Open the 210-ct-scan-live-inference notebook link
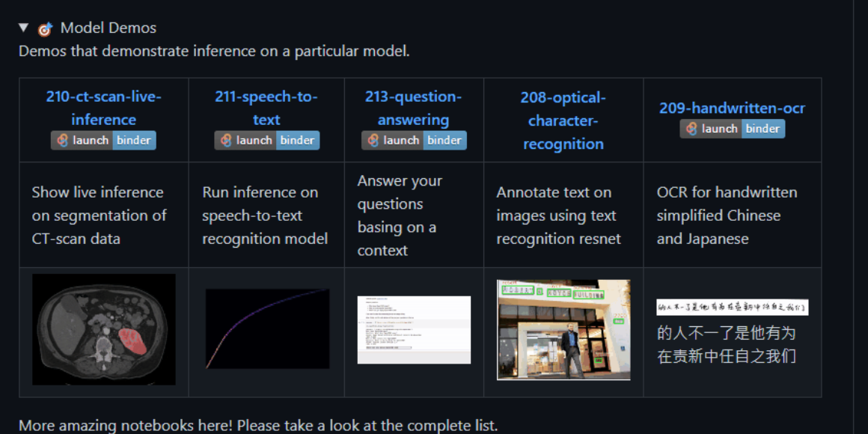This screenshot has height=434, width=868. coord(103,108)
